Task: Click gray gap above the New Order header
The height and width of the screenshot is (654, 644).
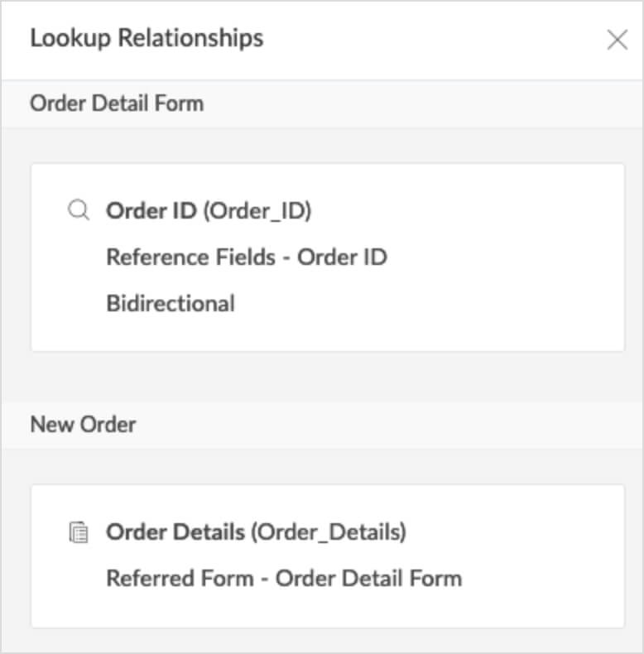Action: click(x=322, y=377)
